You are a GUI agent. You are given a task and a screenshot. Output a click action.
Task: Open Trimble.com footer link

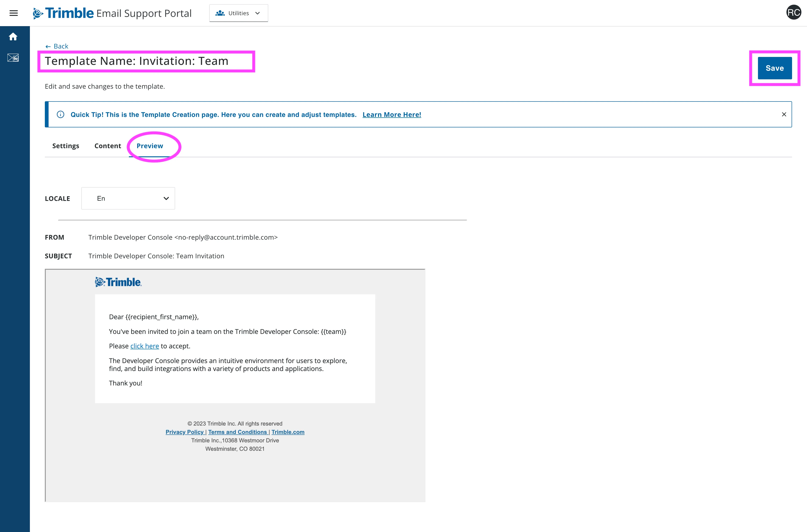coord(288,432)
